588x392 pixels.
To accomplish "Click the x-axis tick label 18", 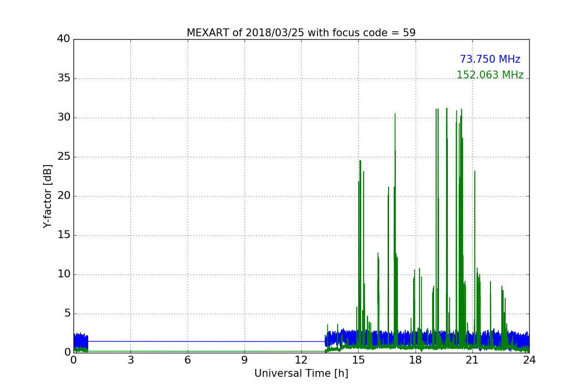I will (415, 360).
